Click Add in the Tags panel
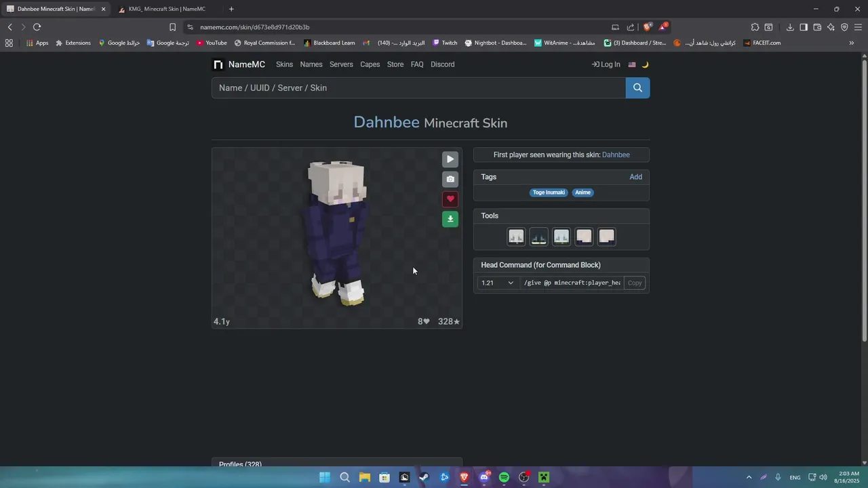 pyautogui.click(x=635, y=177)
